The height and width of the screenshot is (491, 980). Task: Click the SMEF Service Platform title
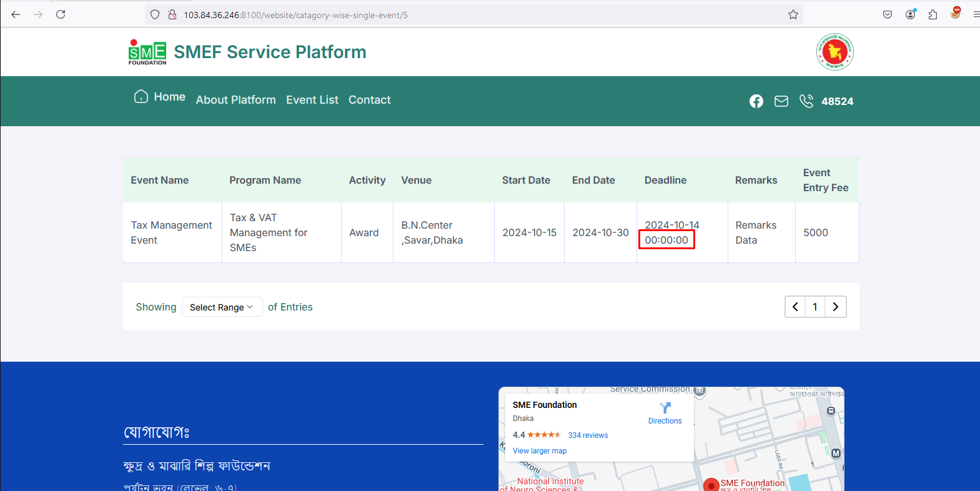270,52
